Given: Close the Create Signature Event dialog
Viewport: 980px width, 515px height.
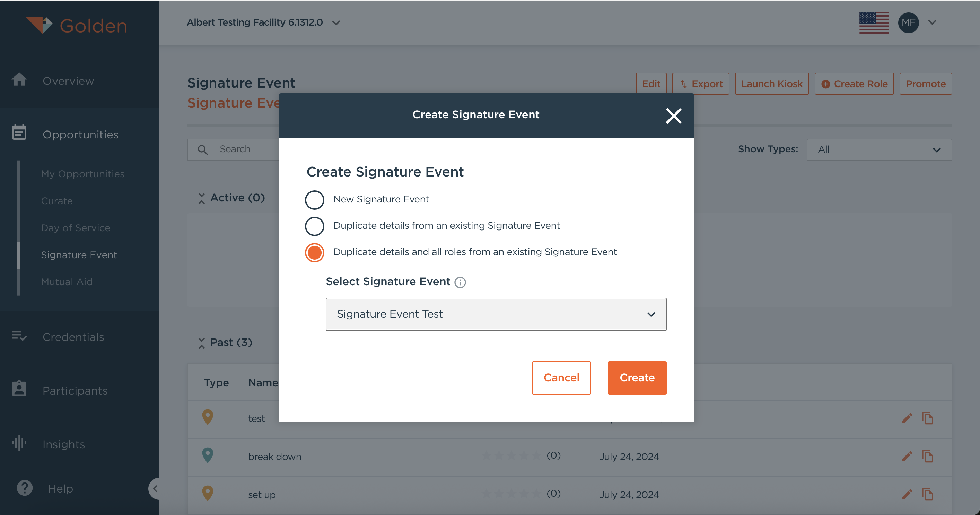Looking at the screenshot, I should pos(673,116).
